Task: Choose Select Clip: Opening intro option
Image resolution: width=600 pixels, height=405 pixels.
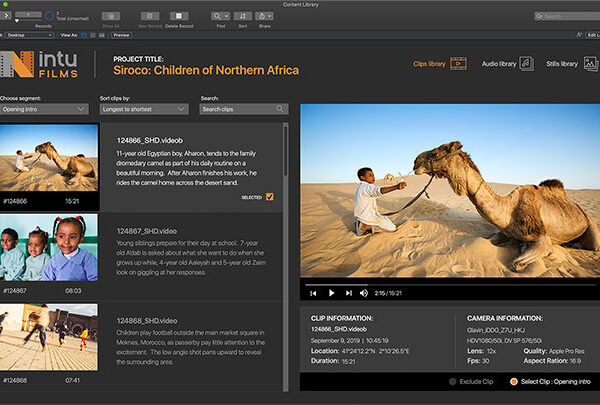Action: click(515, 381)
